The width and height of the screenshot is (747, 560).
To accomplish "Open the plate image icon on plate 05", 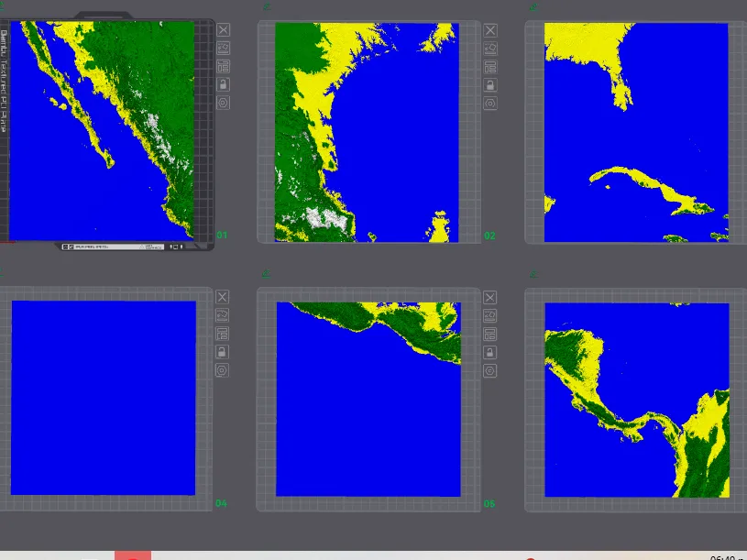I will coord(490,315).
